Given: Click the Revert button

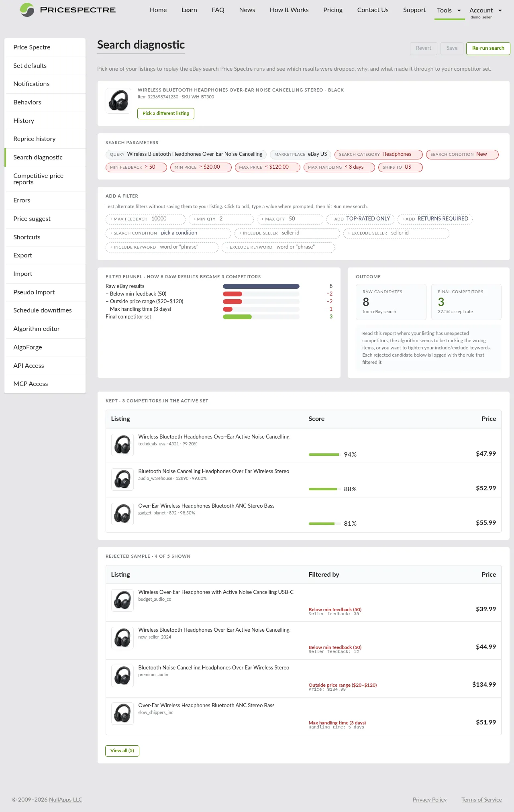Looking at the screenshot, I should (x=423, y=48).
